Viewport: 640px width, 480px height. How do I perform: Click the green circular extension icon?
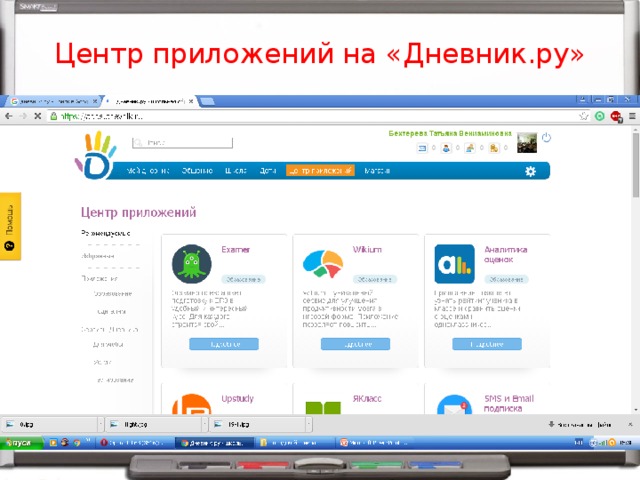pyautogui.click(x=600, y=116)
